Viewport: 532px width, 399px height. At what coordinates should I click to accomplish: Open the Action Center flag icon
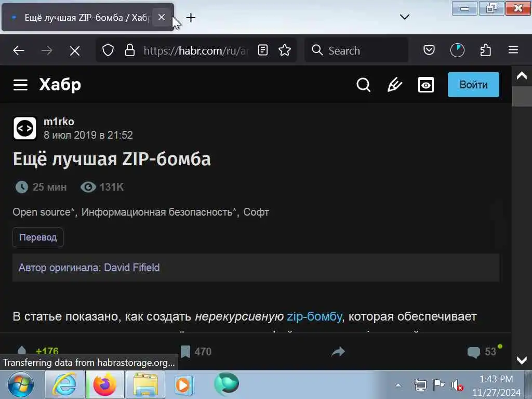tap(438, 385)
